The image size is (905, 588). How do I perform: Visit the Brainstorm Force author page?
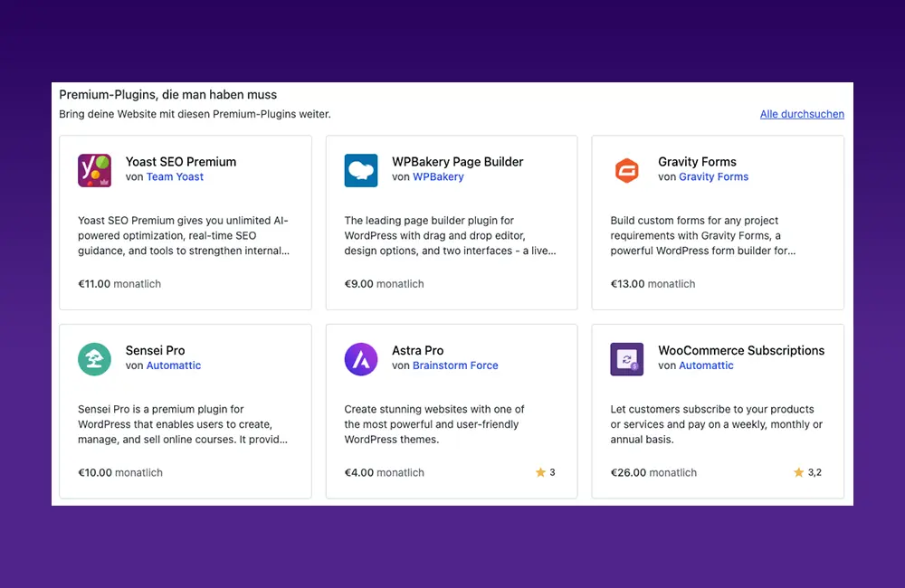pyautogui.click(x=455, y=366)
